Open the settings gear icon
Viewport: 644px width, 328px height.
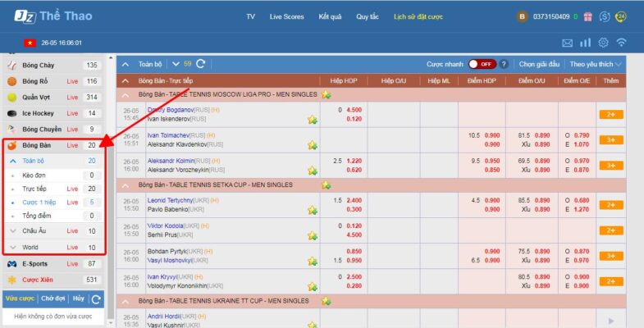click(603, 43)
